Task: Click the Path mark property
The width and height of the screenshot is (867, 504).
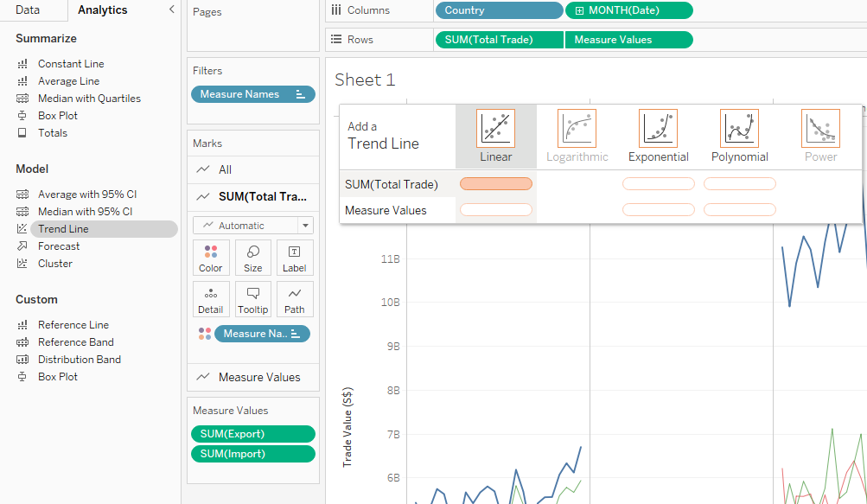Action: (x=294, y=299)
